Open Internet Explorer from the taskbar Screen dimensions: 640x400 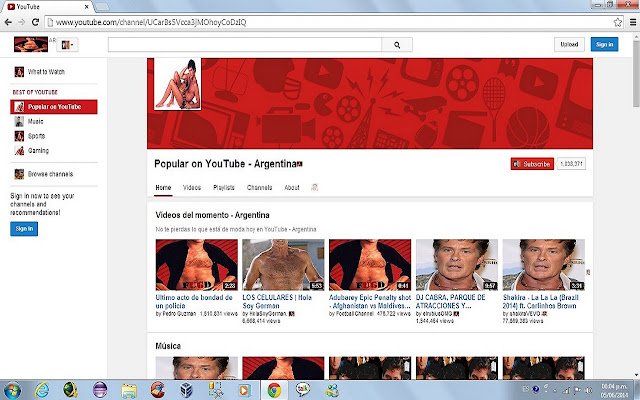(x=42, y=390)
